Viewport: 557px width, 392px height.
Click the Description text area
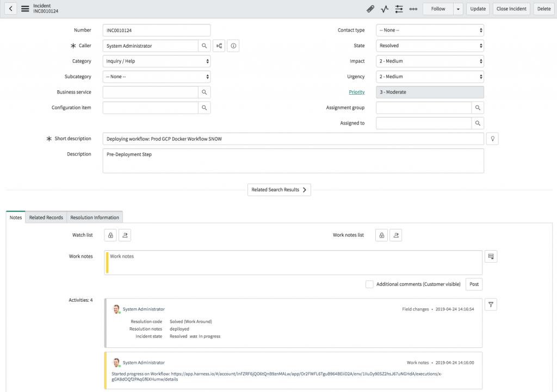pos(293,161)
